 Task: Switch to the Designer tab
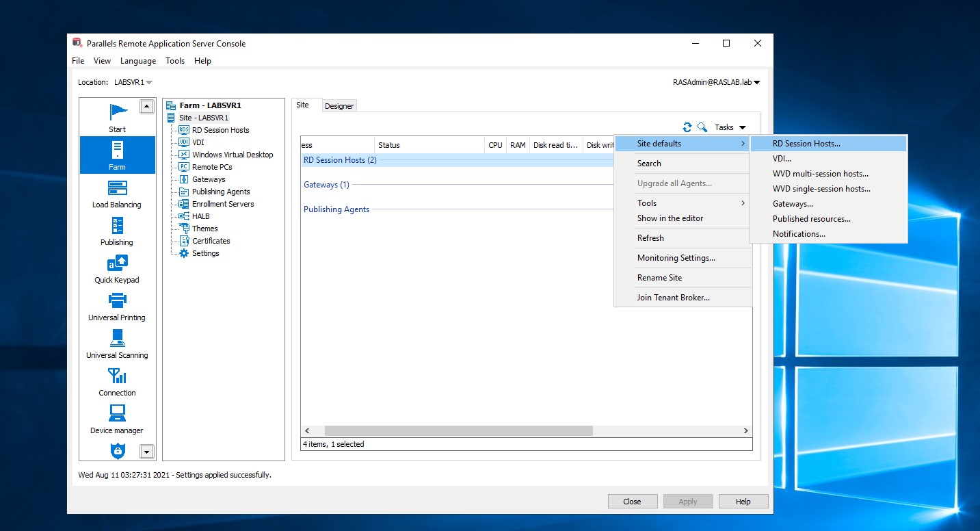[x=339, y=106]
